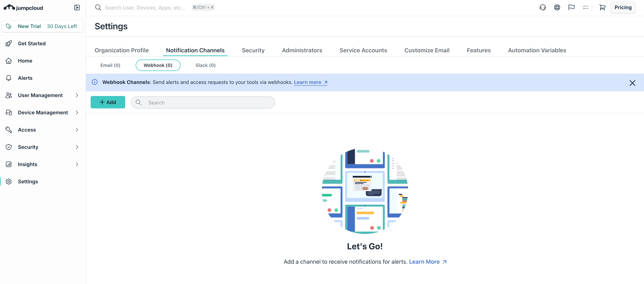Viewport: 644px width, 284px height.
Task: Click the info icon in webhook banner
Action: (x=94, y=82)
